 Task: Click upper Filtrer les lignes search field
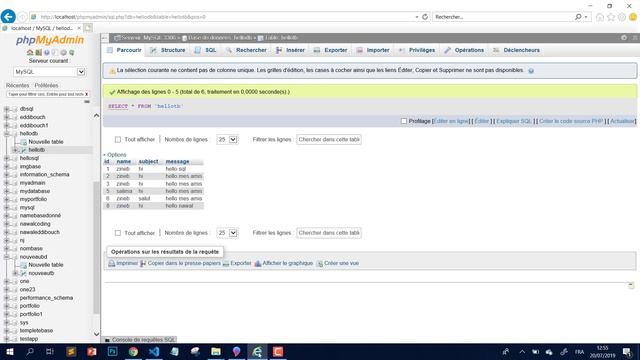[x=329, y=140]
